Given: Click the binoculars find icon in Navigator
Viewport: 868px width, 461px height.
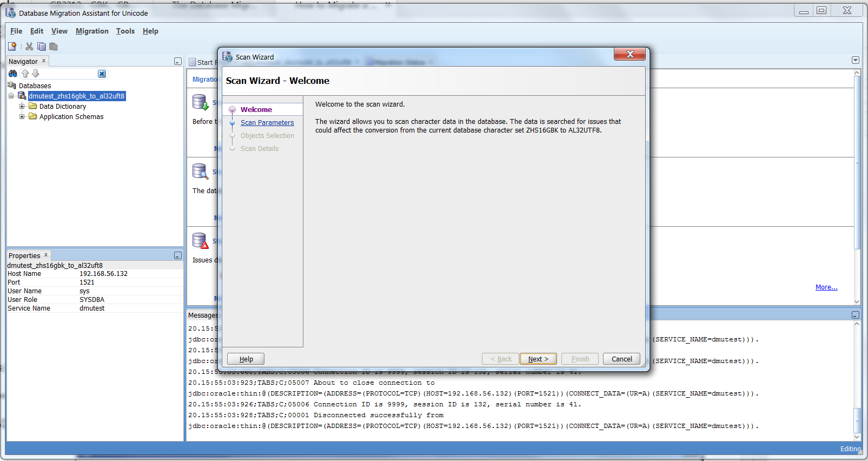Looking at the screenshot, I should [13, 74].
